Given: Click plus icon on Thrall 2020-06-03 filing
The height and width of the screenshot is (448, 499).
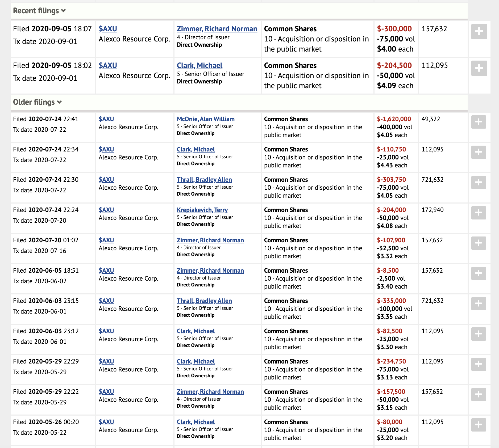Looking at the screenshot, I should point(479,304).
